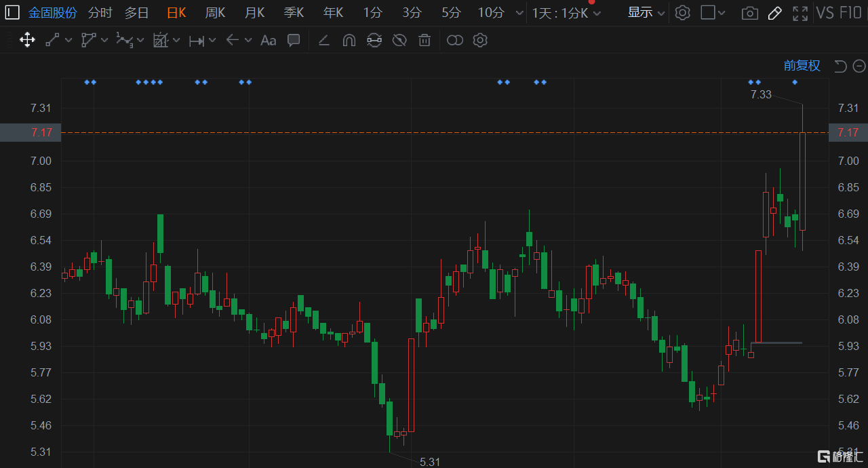This screenshot has height=468, width=868.
Task: Add a comment bubble note
Action: click(294, 40)
